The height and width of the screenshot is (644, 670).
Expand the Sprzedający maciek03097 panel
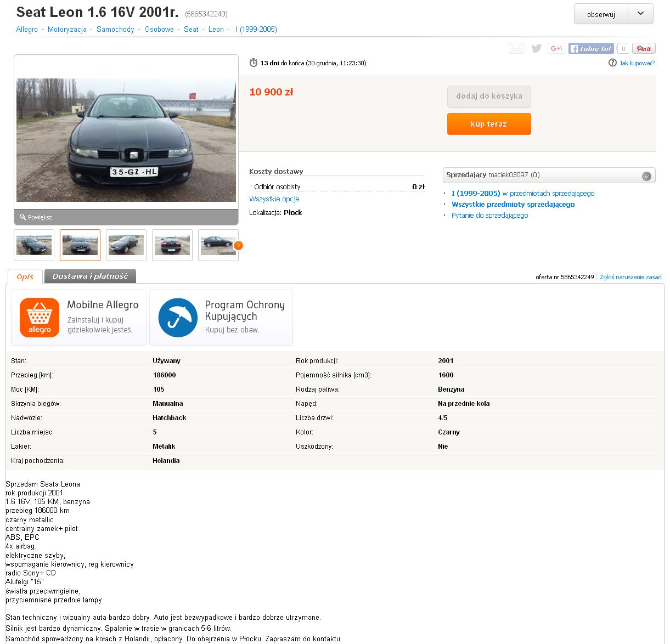click(x=646, y=176)
